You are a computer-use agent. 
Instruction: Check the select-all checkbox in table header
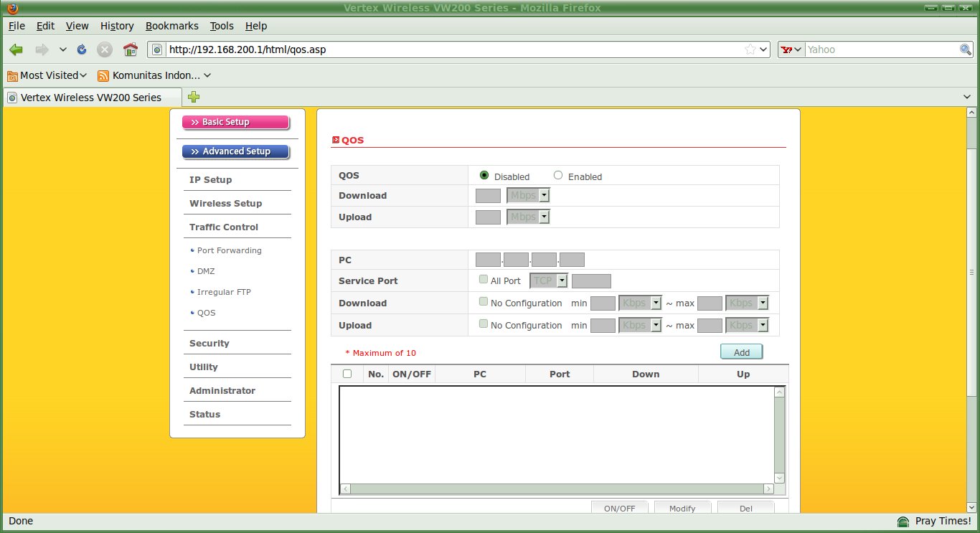[x=347, y=374]
